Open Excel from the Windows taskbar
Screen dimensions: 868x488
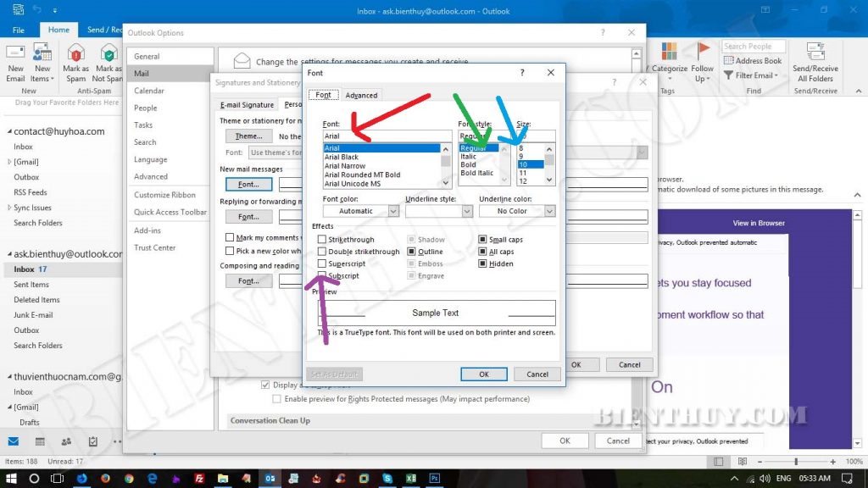[411, 478]
